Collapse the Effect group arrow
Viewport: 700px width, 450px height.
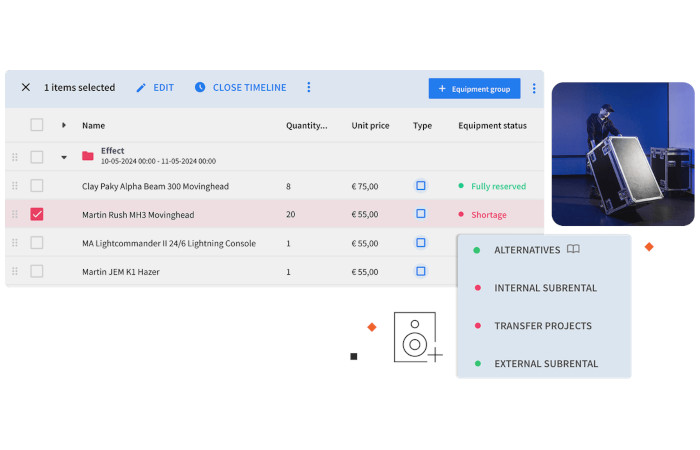click(x=64, y=157)
